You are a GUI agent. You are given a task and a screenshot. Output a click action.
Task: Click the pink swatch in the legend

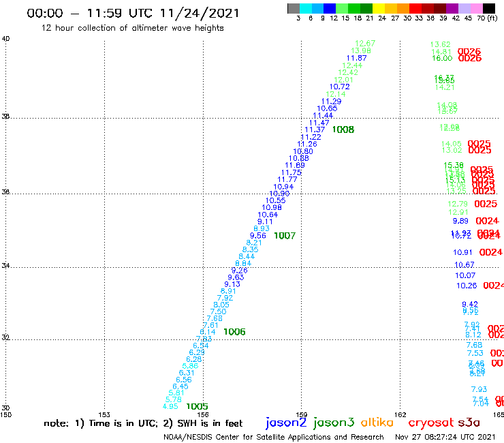click(476, 8)
